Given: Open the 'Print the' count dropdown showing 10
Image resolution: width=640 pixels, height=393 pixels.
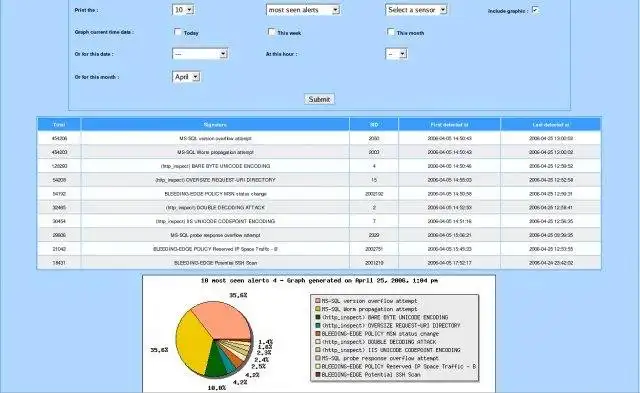Looking at the screenshot, I should click(x=183, y=10).
